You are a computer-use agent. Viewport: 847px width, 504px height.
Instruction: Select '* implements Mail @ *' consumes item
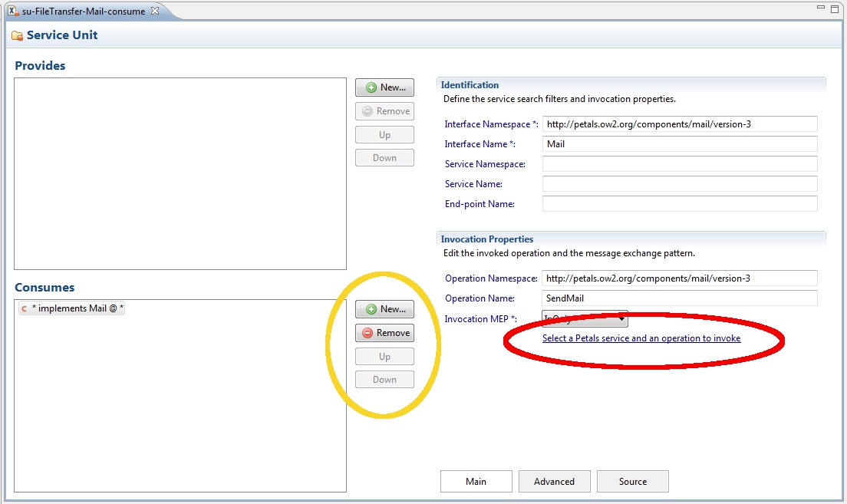(77, 308)
